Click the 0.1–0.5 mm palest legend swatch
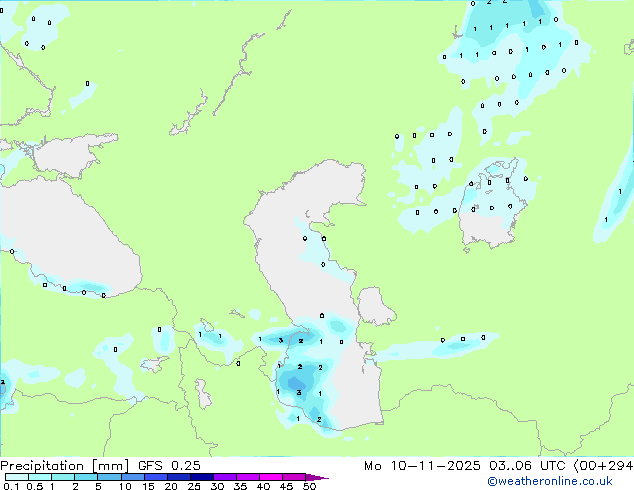The image size is (634, 490). tap(17, 477)
